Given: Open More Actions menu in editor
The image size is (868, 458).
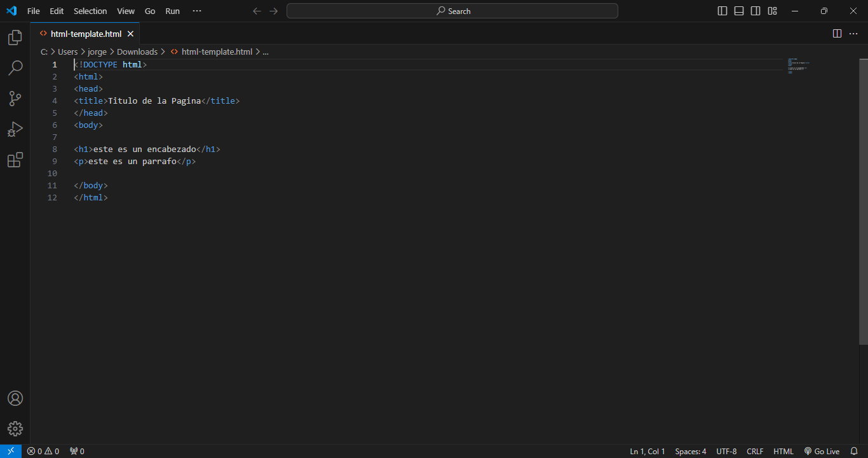Looking at the screenshot, I should click(854, 34).
